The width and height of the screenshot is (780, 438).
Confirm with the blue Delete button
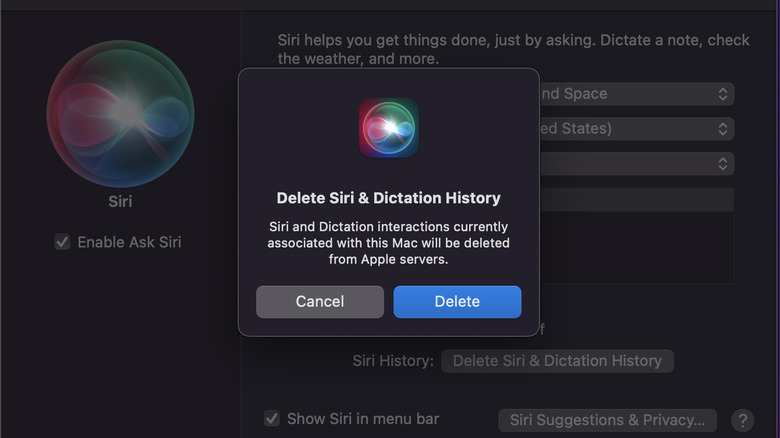457,301
